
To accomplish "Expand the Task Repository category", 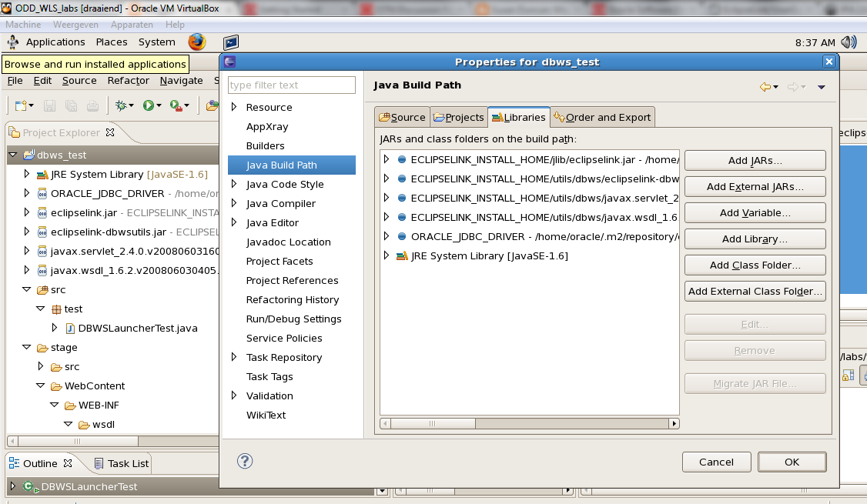I will [234, 357].
